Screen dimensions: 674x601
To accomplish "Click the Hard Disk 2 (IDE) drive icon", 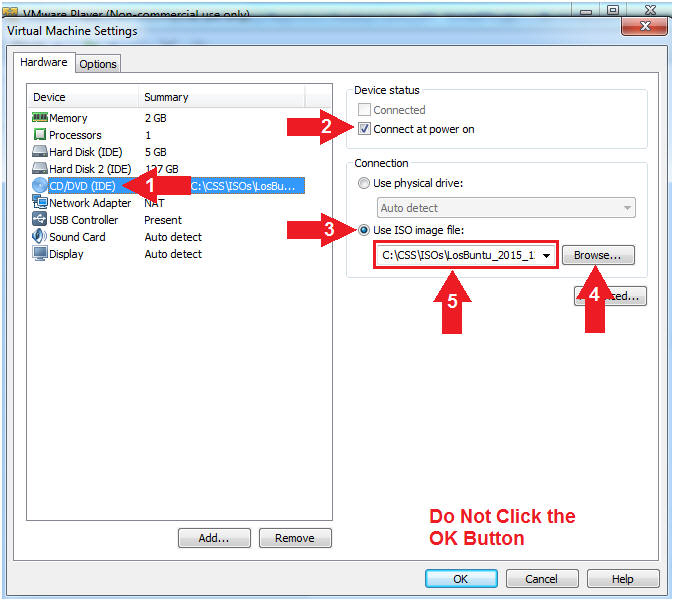I will [x=40, y=168].
